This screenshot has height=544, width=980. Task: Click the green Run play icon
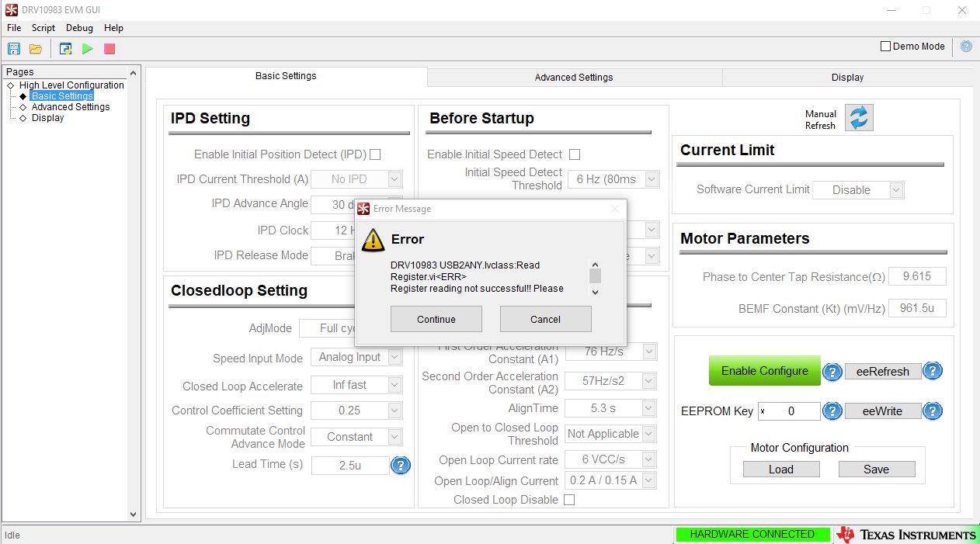pyautogui.click(x=88, y=49)
